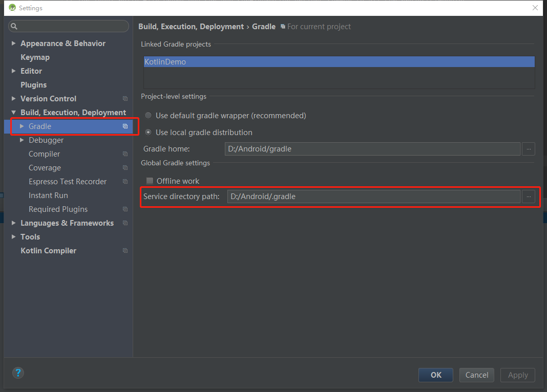Click project-level icon next to Espresso Test Recorder
Image resolution: width=547 pixels, height=392 pixels.
(125, 182)
